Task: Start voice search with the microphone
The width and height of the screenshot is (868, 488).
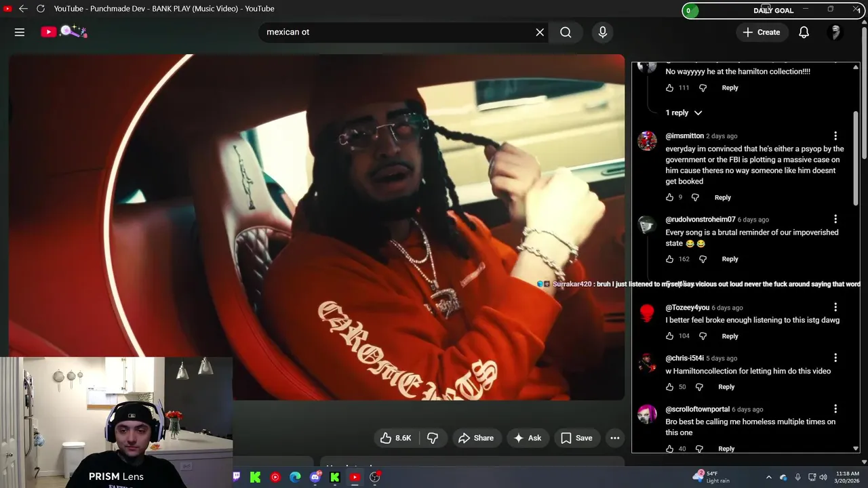Action: point(602,32)
